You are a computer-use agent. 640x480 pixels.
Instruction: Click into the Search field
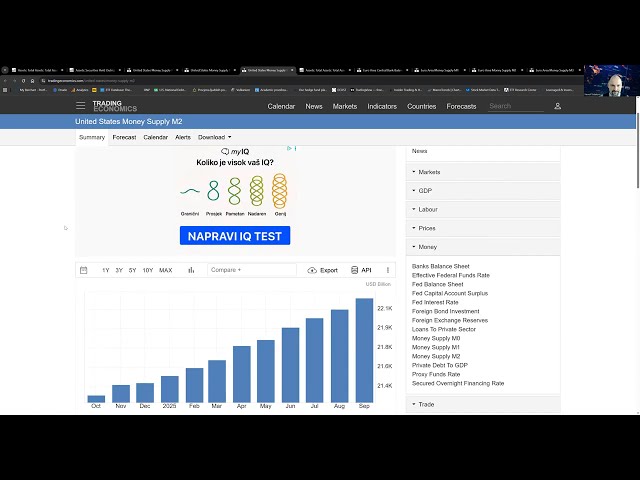[516, 106]
